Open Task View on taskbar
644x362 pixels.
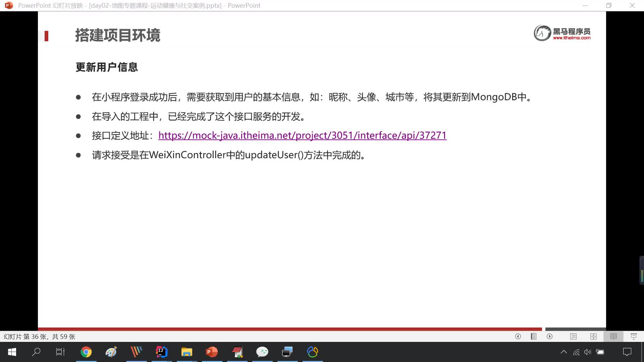tap(60, 352)
